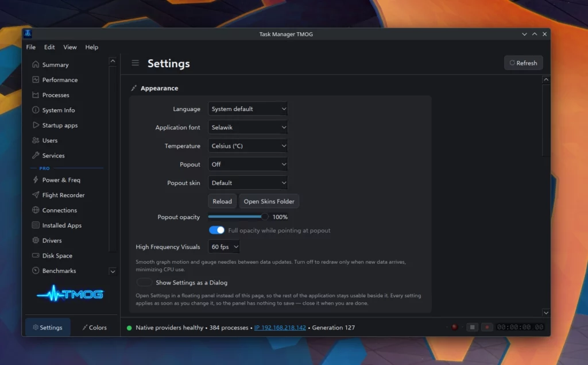Switch to the Settings tab at bottom
The image size is (588, 365).
coord(48,328)
